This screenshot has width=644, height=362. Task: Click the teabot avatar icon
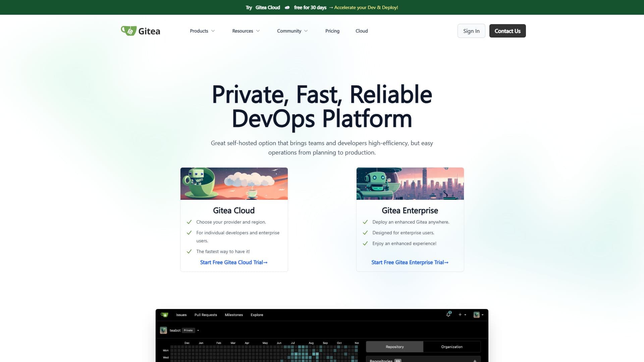[163, 330]
